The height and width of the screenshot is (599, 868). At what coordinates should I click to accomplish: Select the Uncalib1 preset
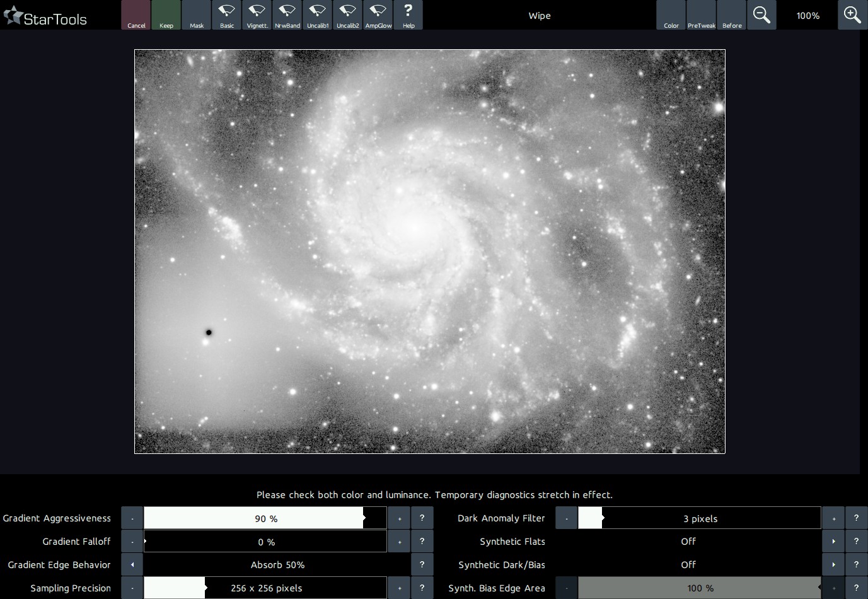click(318, 15)
